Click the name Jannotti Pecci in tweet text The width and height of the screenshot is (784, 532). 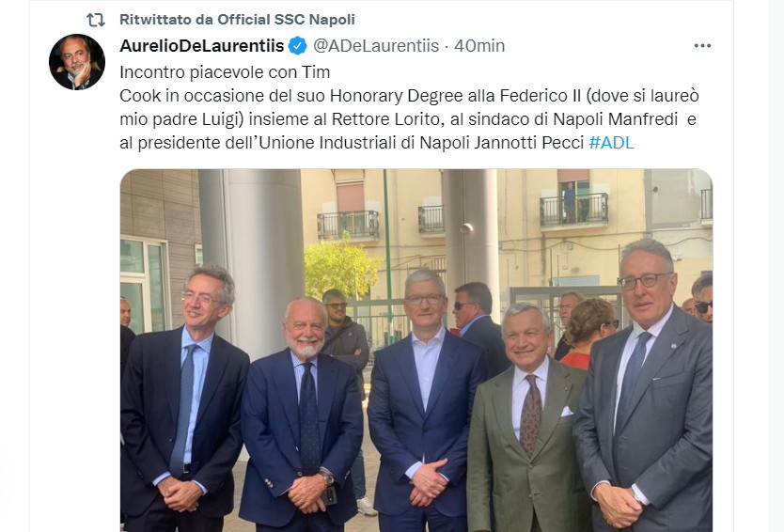point(529,143)
